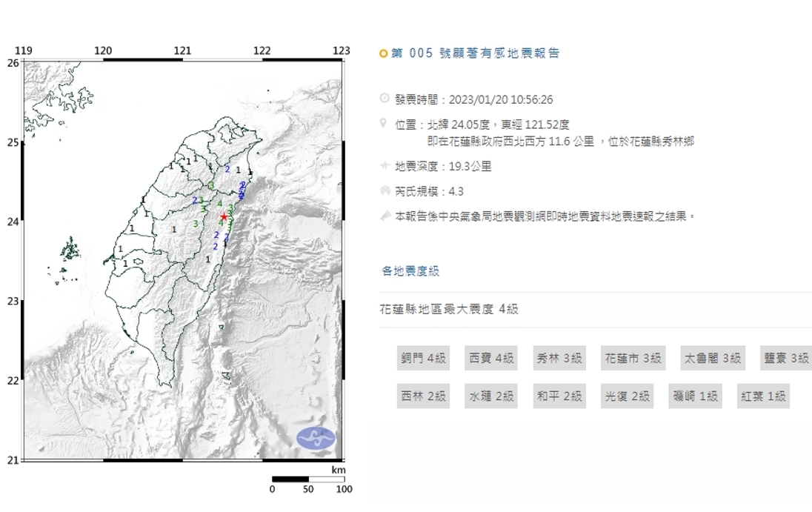Click the megaphone icon beside 本報告

coord(384,216)
